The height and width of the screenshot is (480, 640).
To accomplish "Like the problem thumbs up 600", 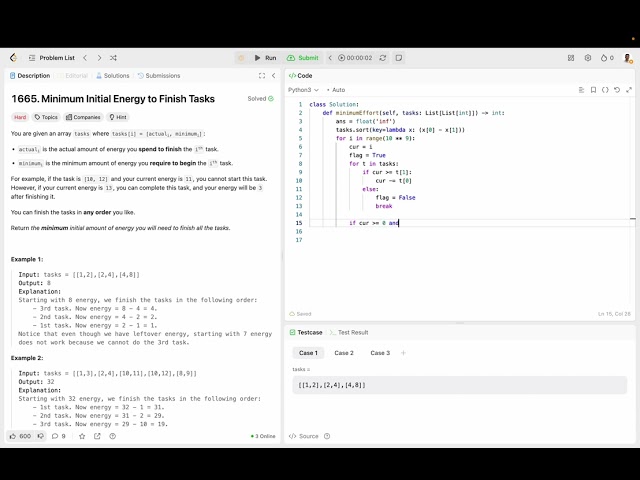I will 20,436.
